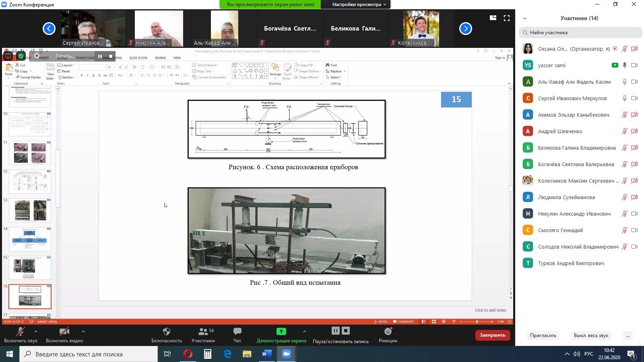Open the Reactions smiley icon
The width and height of the screenshot is (644, 362).
pyautogui.click(x=388, y=331)
